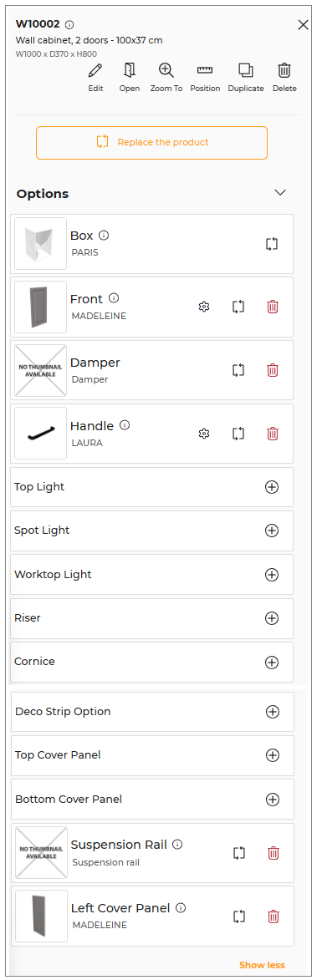
Task: Show info for W10002 title
Action: [x=69, y=25]
